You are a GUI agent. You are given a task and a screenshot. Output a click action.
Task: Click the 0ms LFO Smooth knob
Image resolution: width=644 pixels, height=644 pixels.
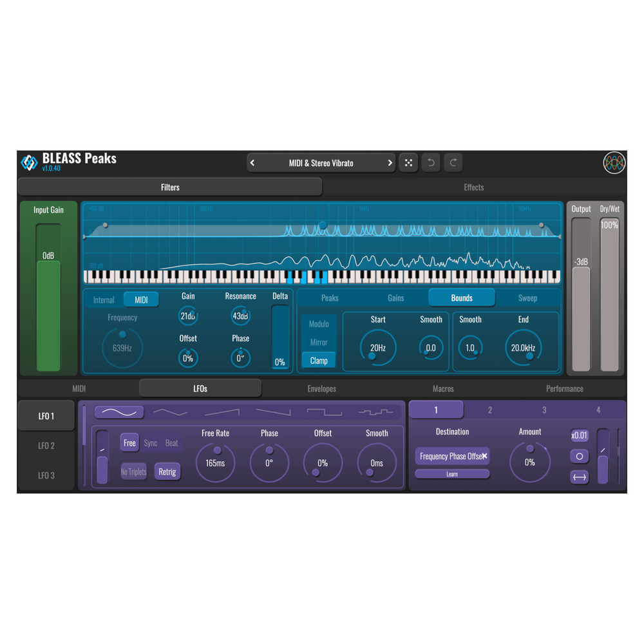[377, 463]
